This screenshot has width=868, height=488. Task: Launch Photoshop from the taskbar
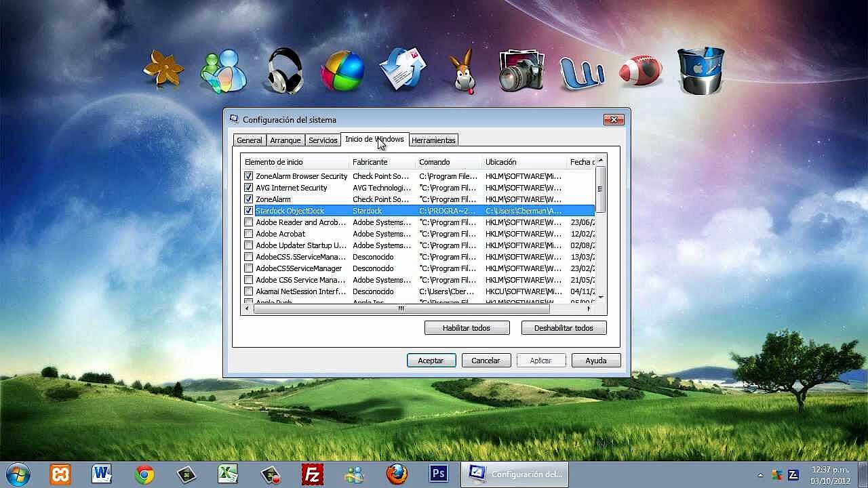click(437, 474)
